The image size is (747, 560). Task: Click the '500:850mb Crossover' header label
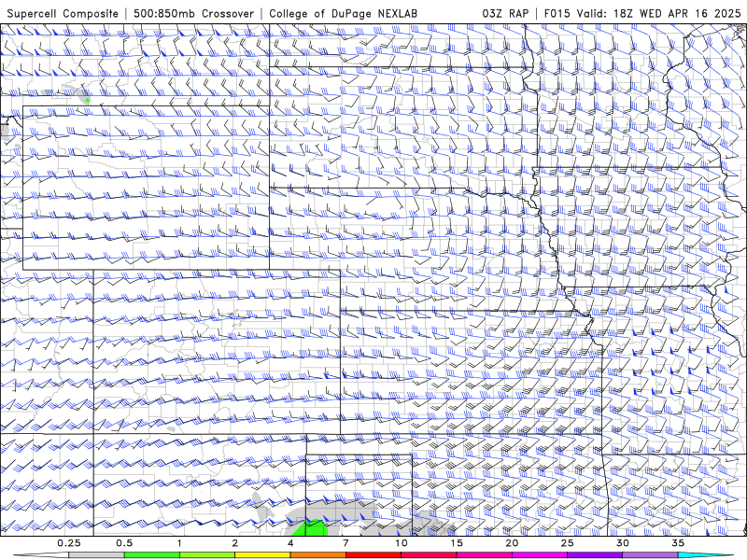tap(194, 13)
